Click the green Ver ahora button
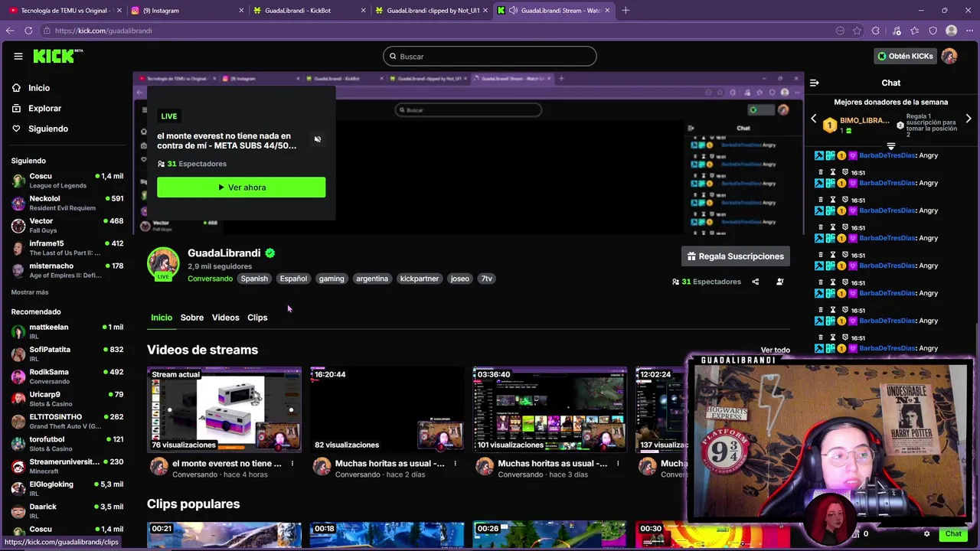 (x=241, y=187)
